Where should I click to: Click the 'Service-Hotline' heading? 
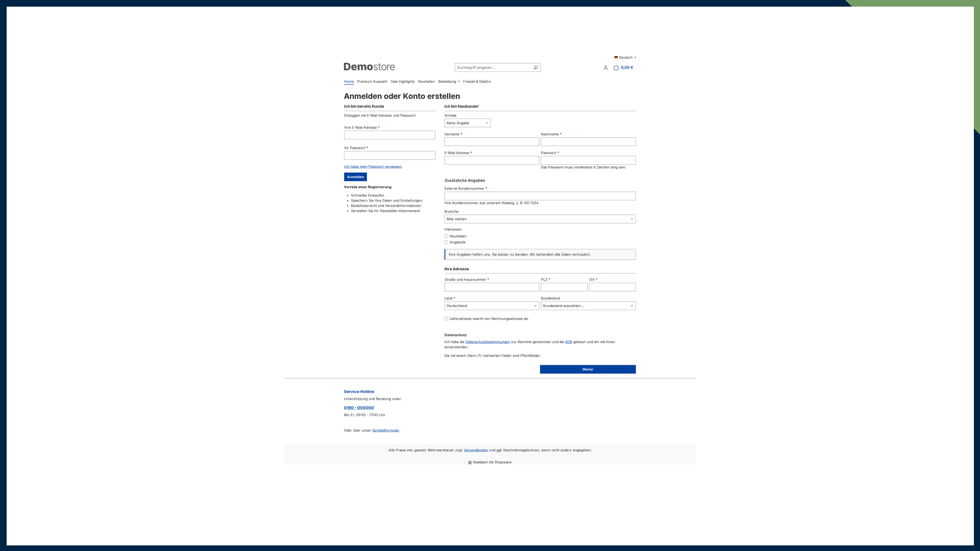(x=359, y=392)
